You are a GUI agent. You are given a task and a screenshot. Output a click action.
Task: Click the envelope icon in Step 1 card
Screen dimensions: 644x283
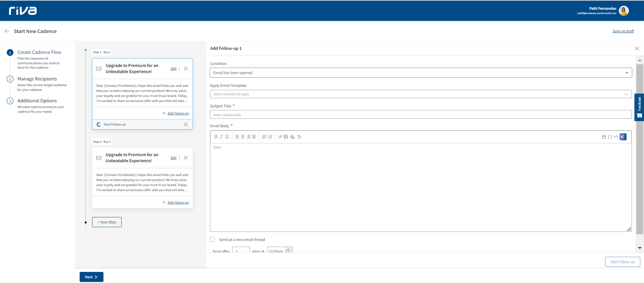tap(99, 69)
